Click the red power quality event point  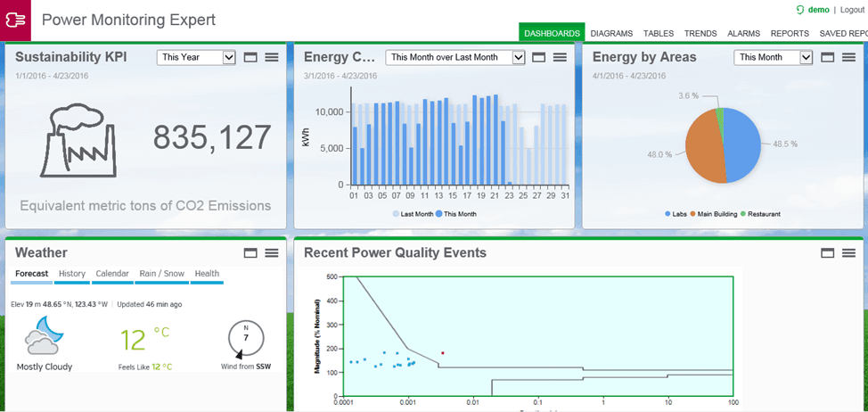pyautogui.click(x=442, y=353)
